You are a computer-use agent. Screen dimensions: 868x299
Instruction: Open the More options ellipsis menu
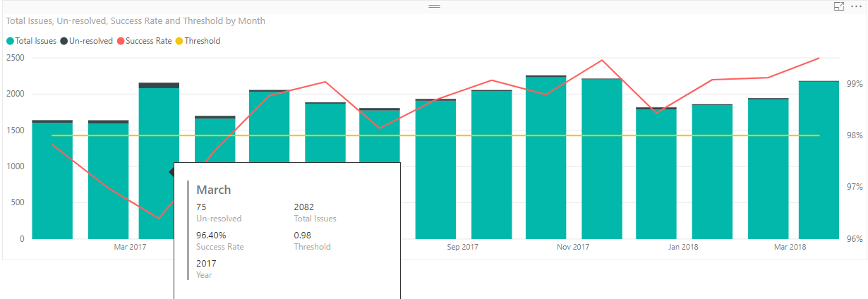857,6
